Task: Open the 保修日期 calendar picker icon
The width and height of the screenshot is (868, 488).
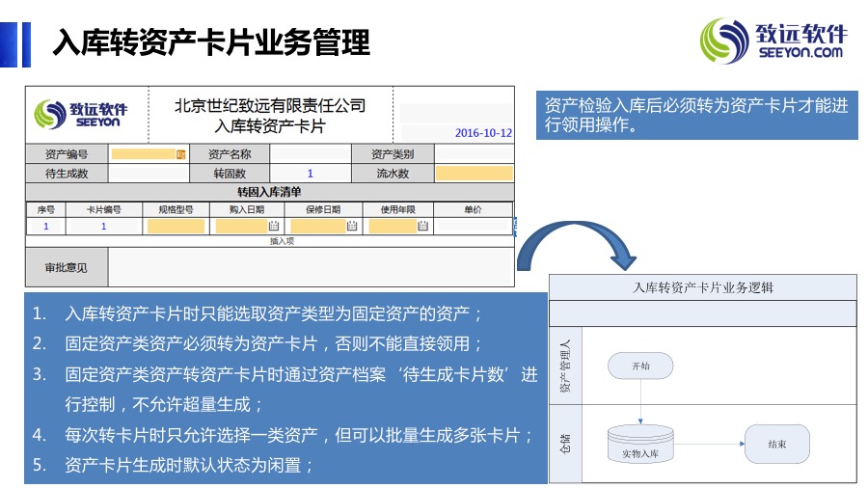Action: tap(352, 226)
